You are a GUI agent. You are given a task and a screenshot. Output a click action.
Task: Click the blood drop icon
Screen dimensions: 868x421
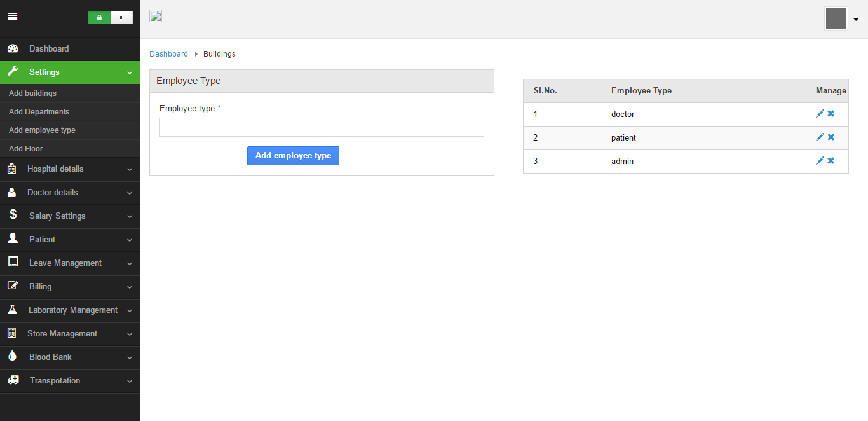pyautogui.click(x=12, y=357)
